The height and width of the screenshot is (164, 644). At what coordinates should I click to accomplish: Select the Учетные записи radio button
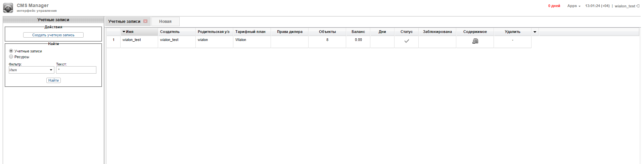tap(11, 51)
